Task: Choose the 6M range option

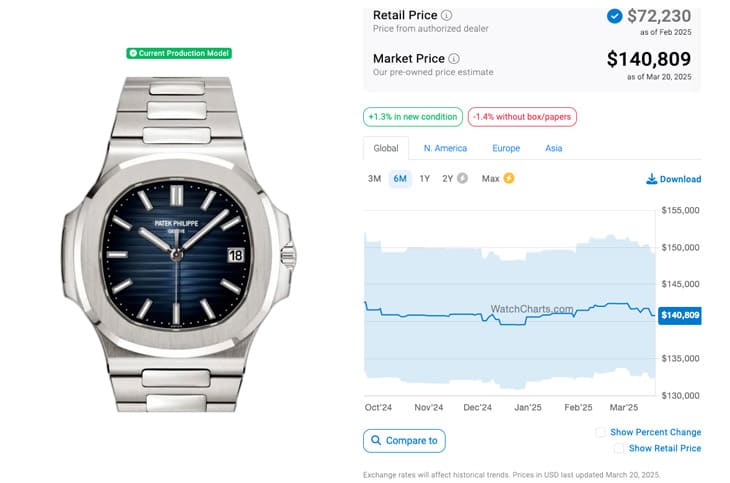Action: click(x=400, y=179)
